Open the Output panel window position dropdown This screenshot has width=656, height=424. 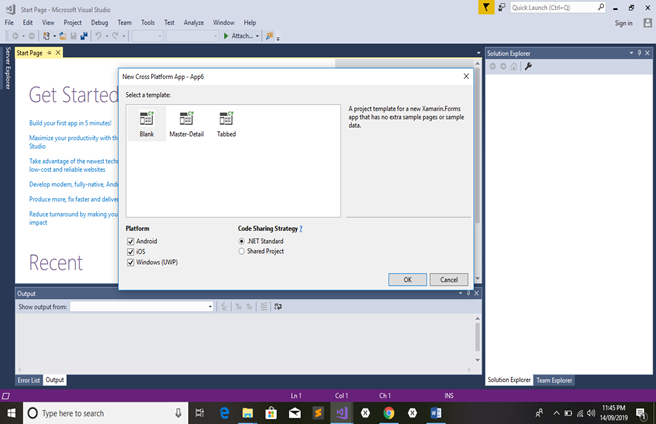click(460, 293)
